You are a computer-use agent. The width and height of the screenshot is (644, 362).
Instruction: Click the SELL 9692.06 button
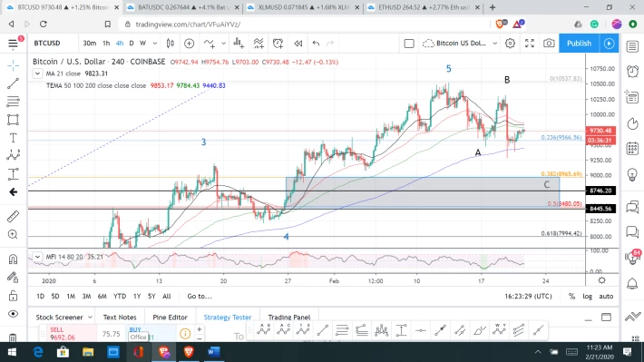click(x=69, y=334)
